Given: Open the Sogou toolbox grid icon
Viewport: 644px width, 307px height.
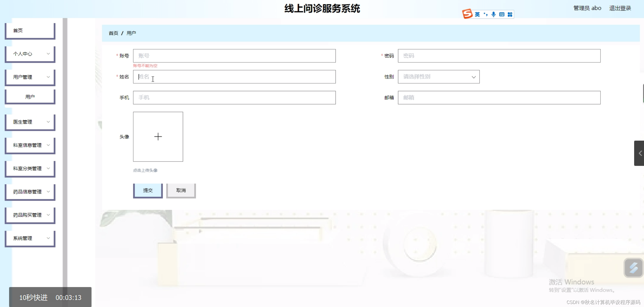Looking at the screenshot, I should [510, 14].
